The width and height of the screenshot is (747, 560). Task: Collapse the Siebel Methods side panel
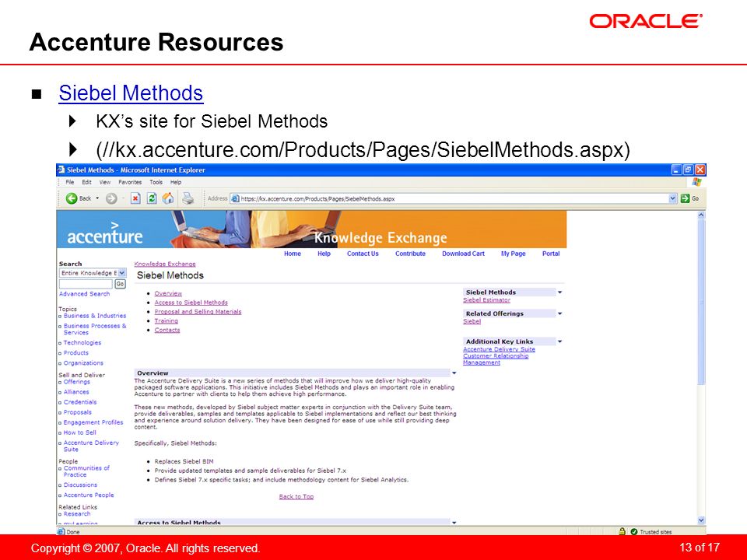pyautogui.click(x=559, y=292)
